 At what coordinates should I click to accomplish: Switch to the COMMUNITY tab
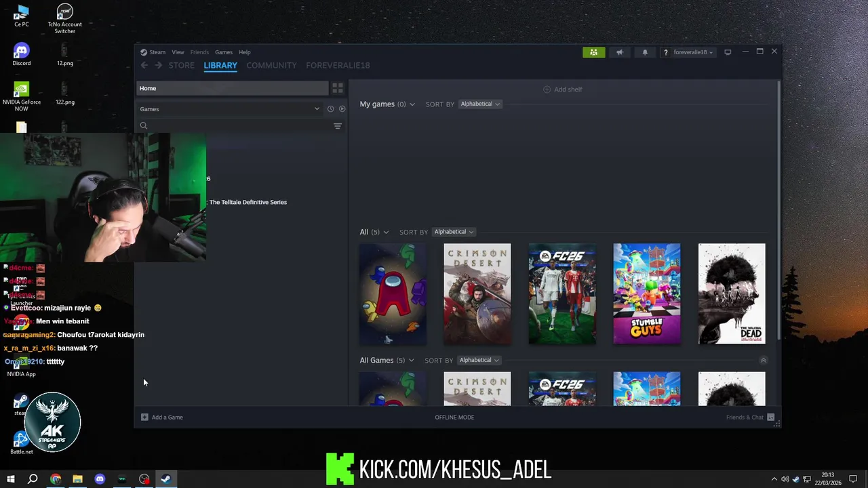[271, 66]
